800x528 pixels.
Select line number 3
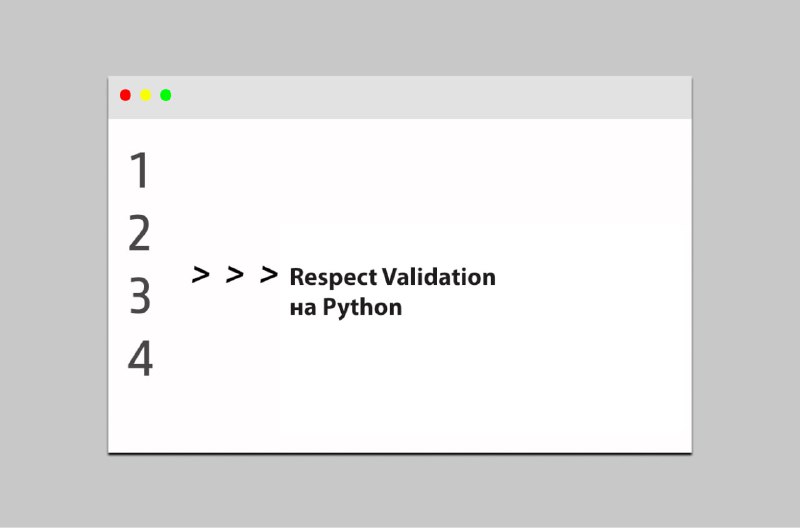click(140, 296)
